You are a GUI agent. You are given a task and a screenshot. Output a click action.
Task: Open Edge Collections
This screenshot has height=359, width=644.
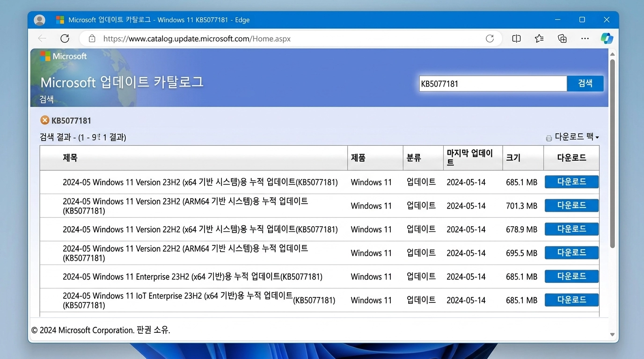pyautogui.click(x=562, y=38)
